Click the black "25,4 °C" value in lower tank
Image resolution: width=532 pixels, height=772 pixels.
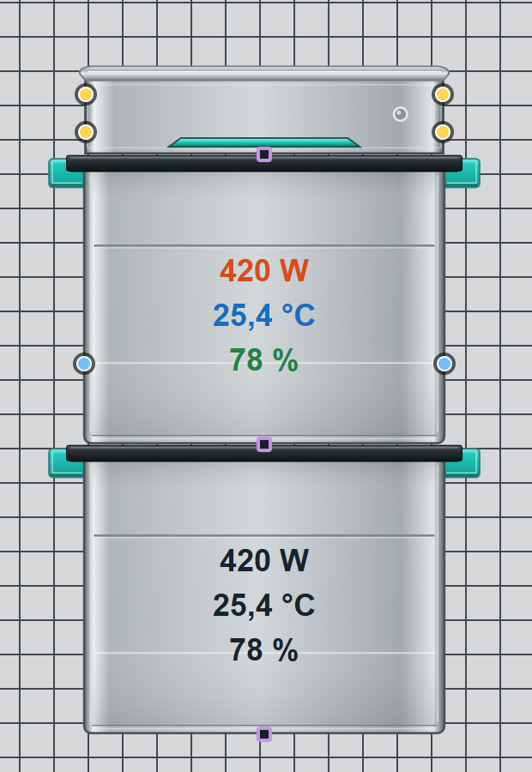[x=264, y=605]
